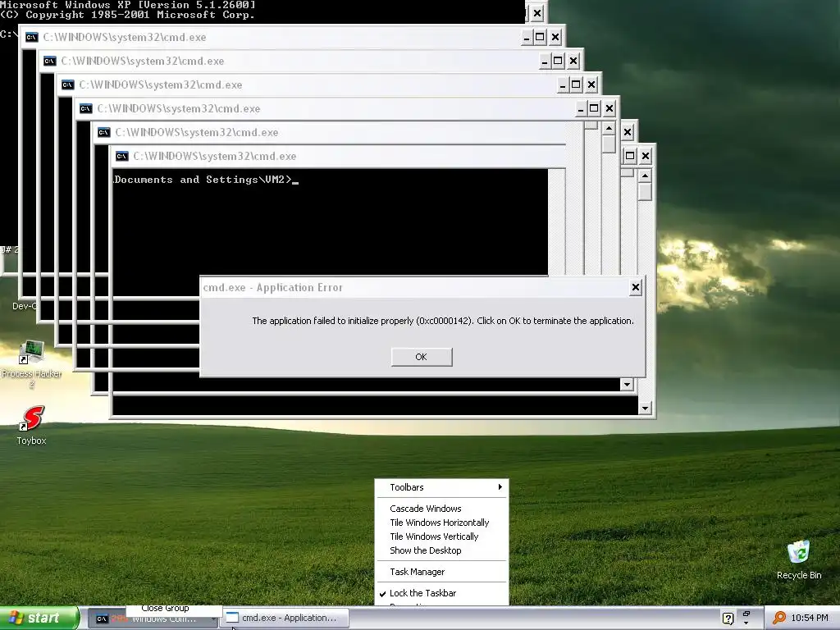The width and height of the screenshot is (840, 630).
Task: Click OK in the Application Error dialog
Action: [422, 357]
